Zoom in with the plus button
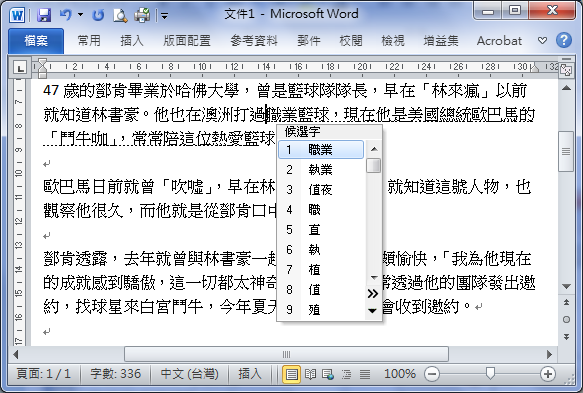 [x=547, y=374]
